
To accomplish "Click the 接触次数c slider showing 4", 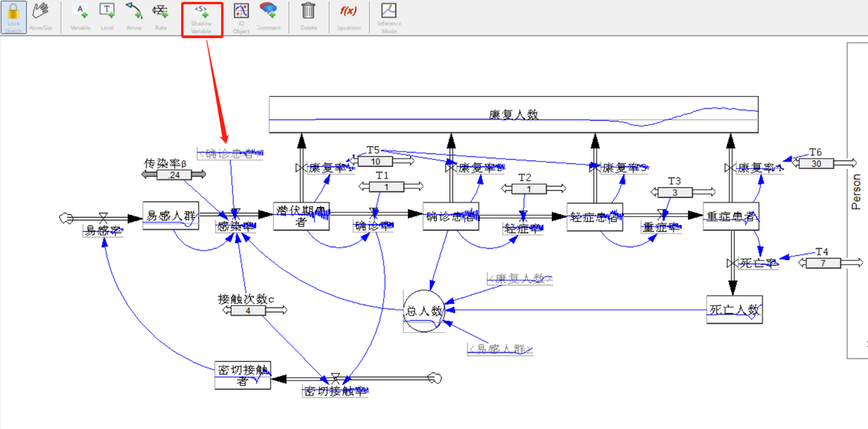I will (255, 310).
